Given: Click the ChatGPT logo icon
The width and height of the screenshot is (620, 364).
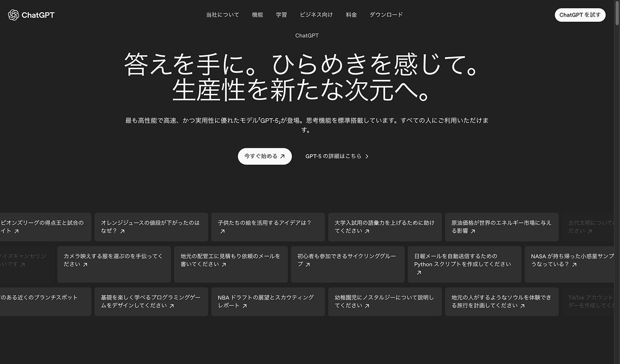Looking at the screenshot, I should (x=14, y=15).
